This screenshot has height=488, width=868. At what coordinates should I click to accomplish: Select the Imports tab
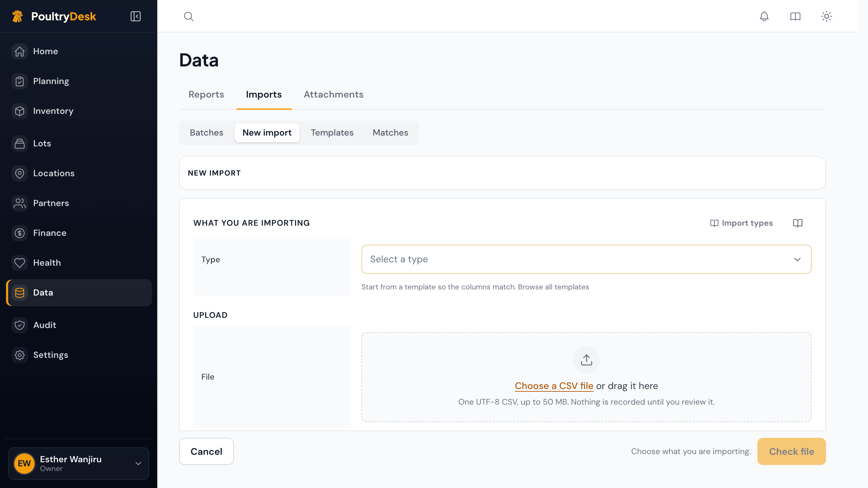click(264, 95)
